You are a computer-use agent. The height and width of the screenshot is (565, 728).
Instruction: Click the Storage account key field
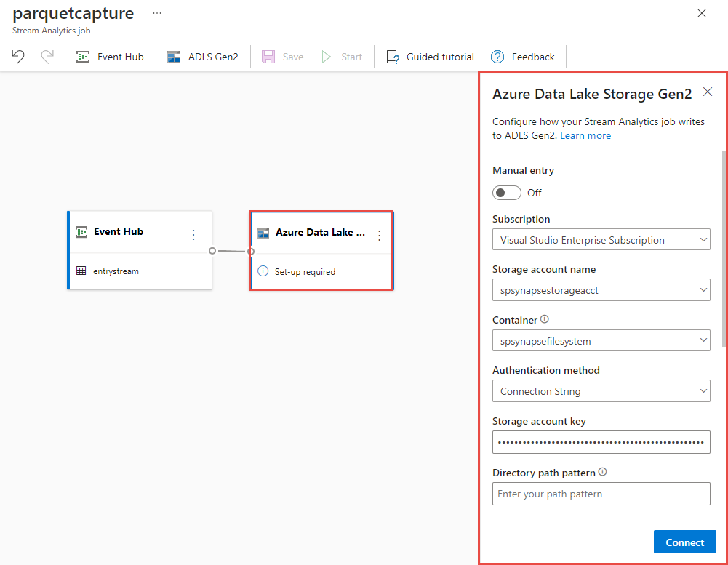[601, 442]
